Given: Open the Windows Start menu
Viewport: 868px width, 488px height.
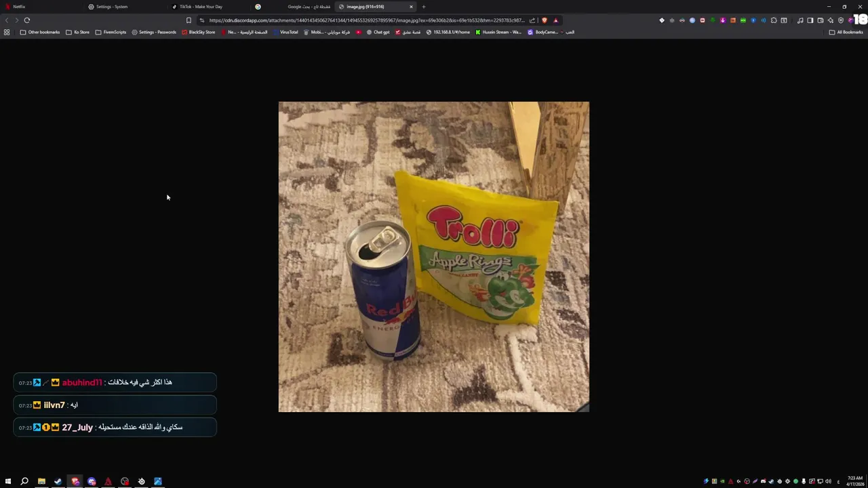Looking at the screenshot, I should [x=8, y=481].
